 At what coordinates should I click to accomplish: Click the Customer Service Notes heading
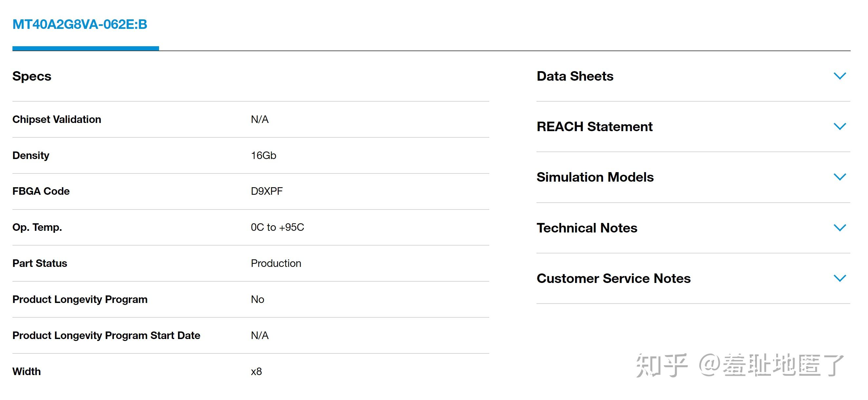[x=614, y=279]
